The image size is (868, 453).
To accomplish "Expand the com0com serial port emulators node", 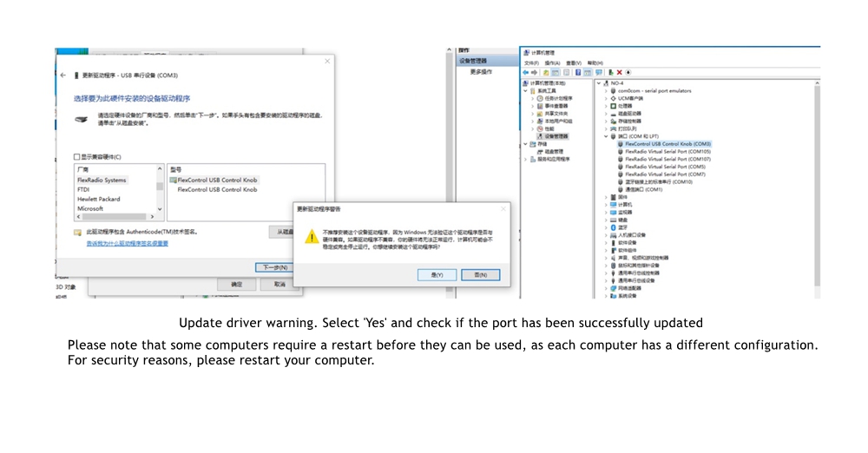I will click(x=605, y=91).
